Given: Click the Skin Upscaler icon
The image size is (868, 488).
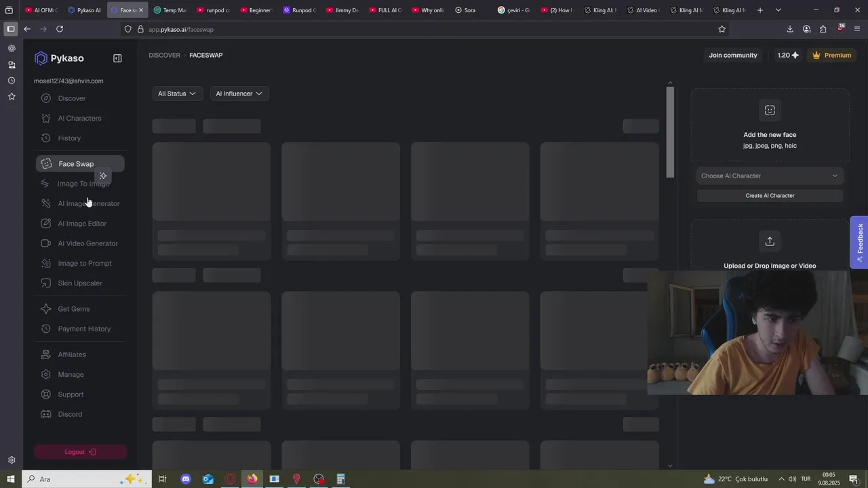Looking at the screenshot, I should 46,283.
